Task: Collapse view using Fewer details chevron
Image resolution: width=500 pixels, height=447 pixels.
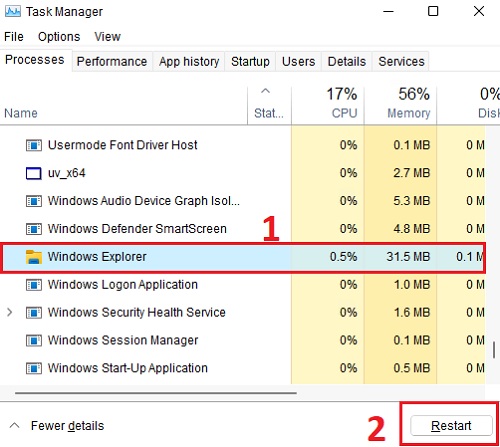Action: point(14,426)
